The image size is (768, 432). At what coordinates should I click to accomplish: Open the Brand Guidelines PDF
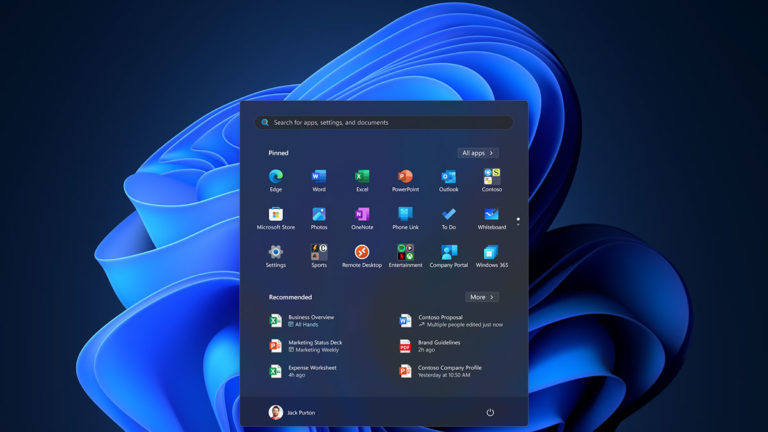click(438, 346)
